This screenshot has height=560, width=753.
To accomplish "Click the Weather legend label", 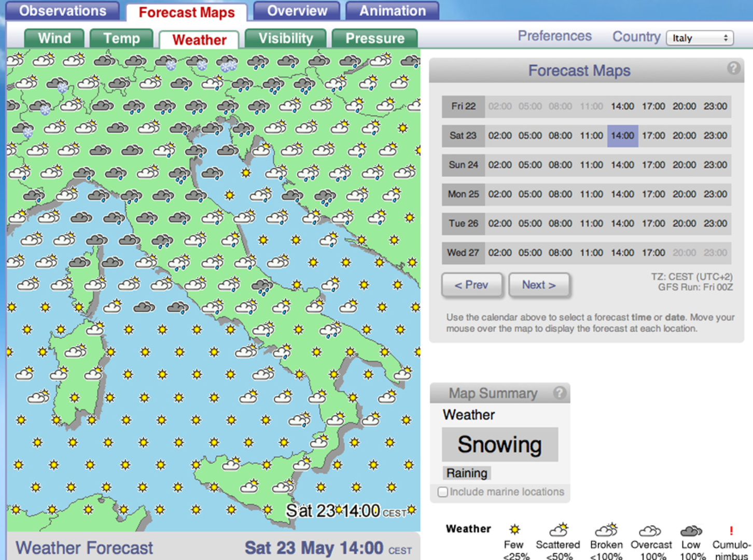I will click(468, 529).
